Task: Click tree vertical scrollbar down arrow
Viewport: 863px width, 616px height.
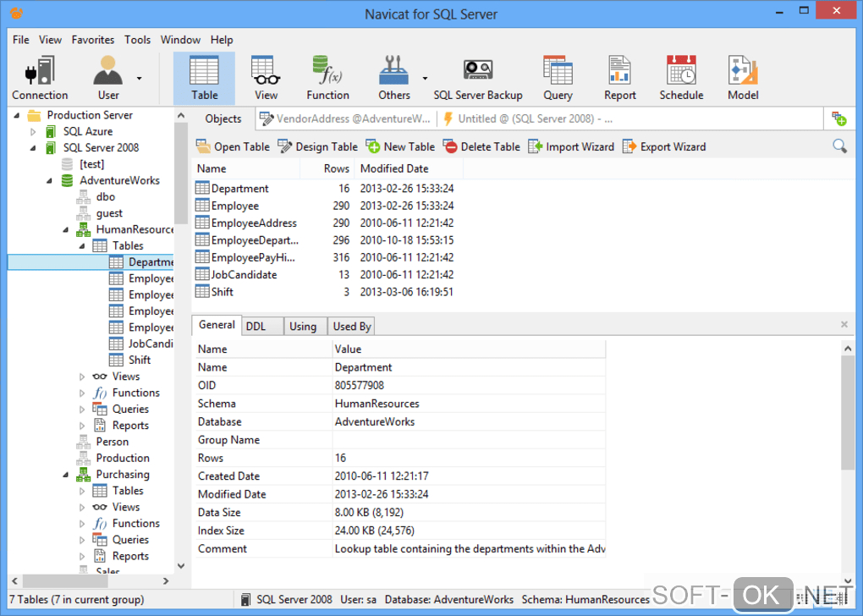Action: [x=181, y=566]
